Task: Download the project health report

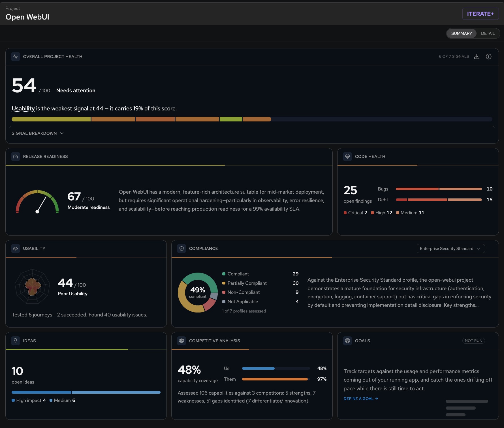Action: pos(477,57)
